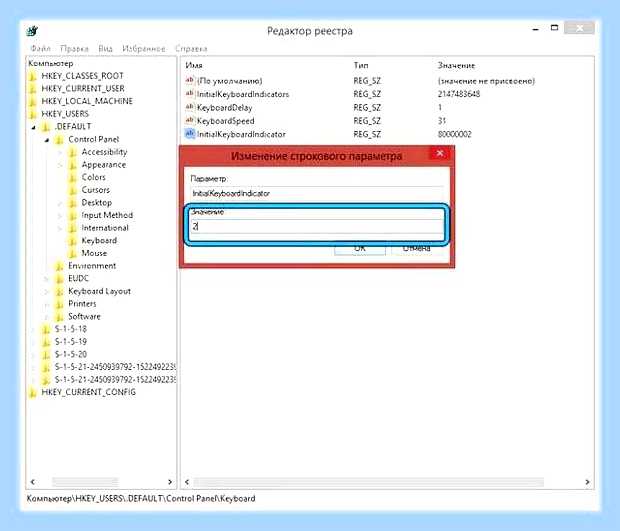620x531 pixels.
Task: Close the string parameter edit dialog
Action: click(x=440, y=153)
